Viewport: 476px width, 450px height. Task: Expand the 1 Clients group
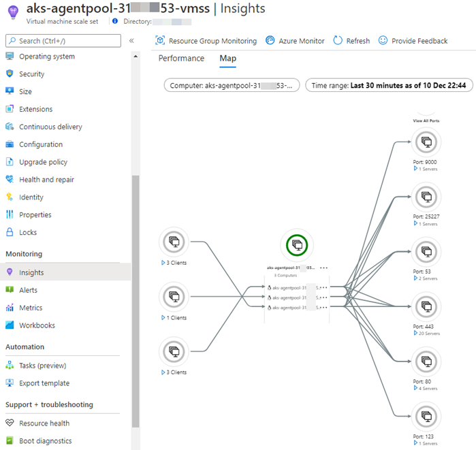[x=162, y=318]
